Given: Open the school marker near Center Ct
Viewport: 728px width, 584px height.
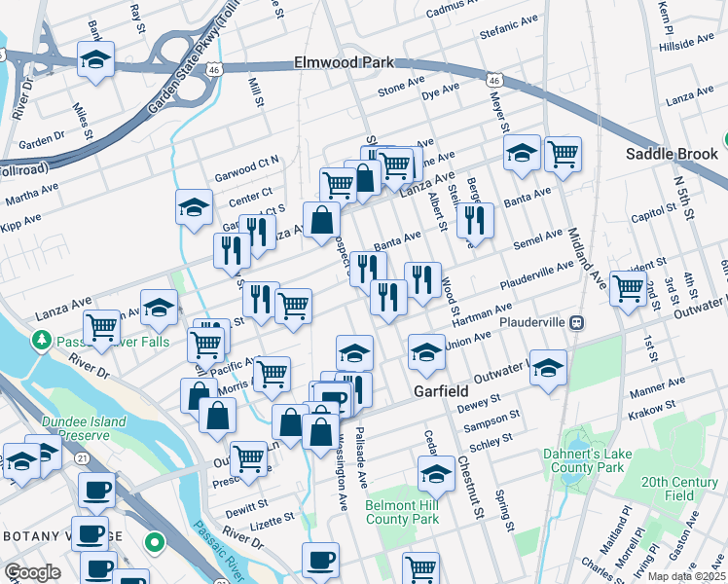Looking at the screenshot, I should 194,209.
